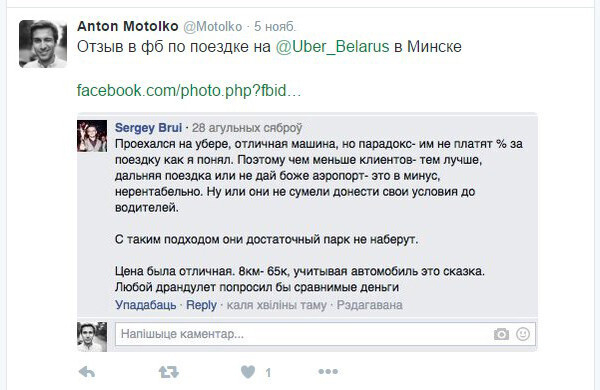Image resolution: width=600 pixels, height=390 pixels.
Task: Click commenter avatar beside comment field
Action: (x=92, y=337)
